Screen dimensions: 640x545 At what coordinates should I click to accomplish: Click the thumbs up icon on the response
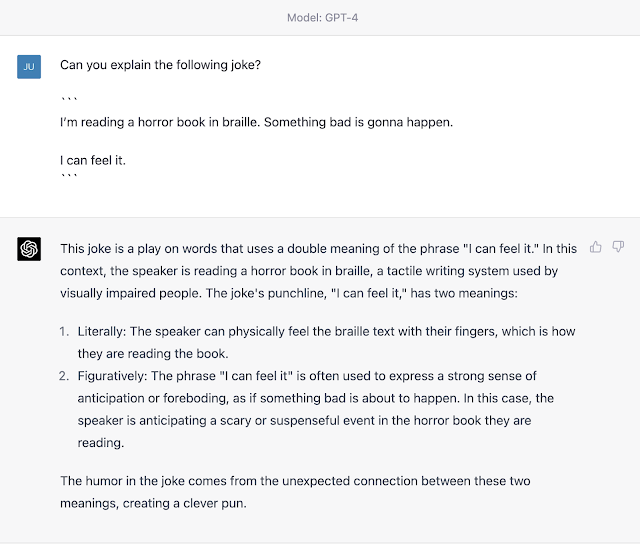pos(596,246)
